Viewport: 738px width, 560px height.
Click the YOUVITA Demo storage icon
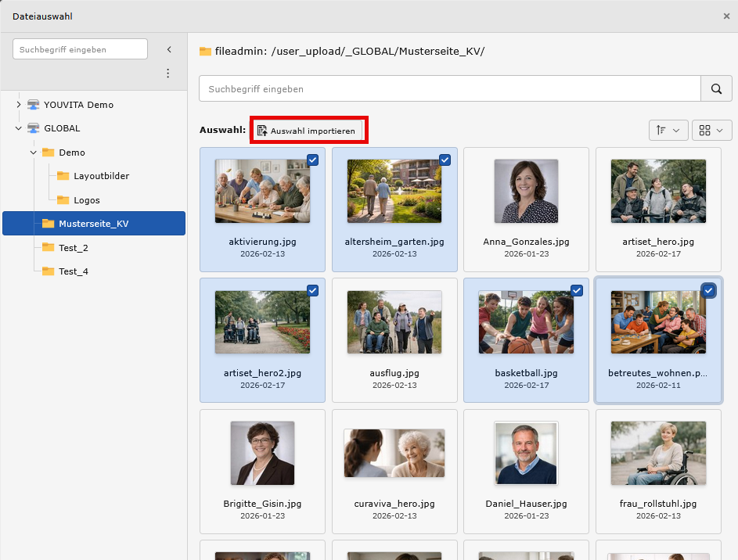(33, 104)
